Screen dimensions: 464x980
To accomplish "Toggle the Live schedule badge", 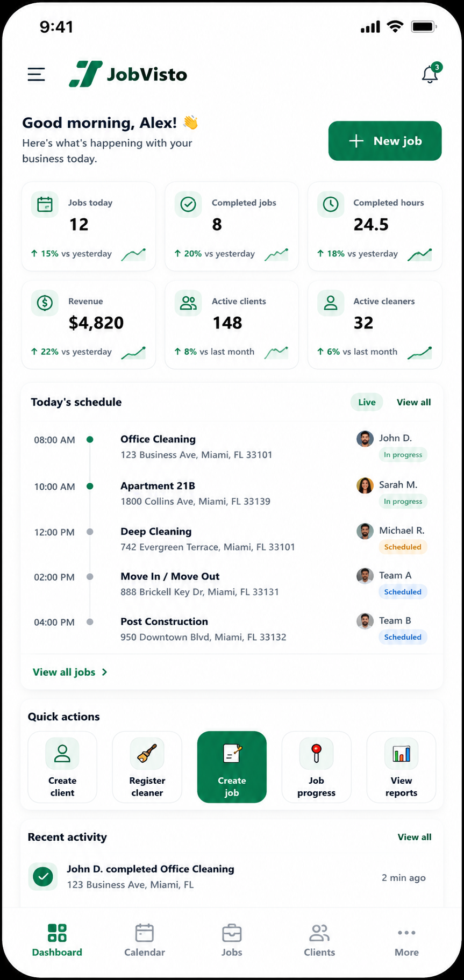I will tap(367, 402).
